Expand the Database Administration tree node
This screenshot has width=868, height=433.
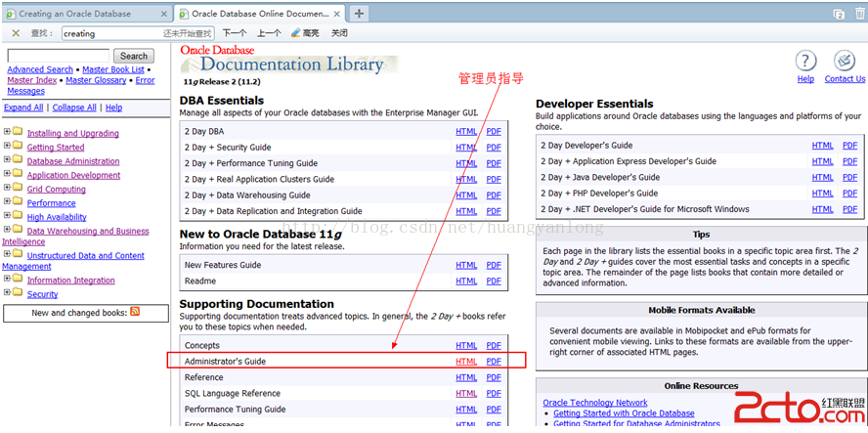7,159
